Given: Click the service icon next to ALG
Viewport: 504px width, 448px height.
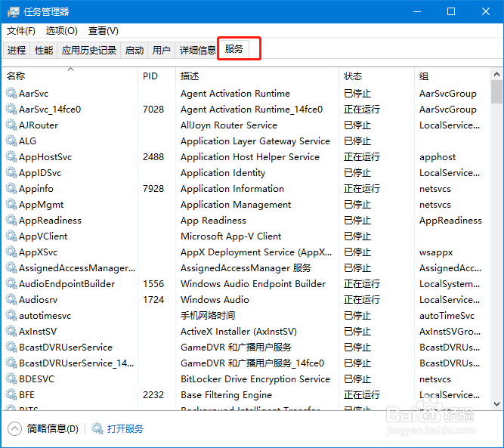Looking at the screenshot, I should coord(11,141).
